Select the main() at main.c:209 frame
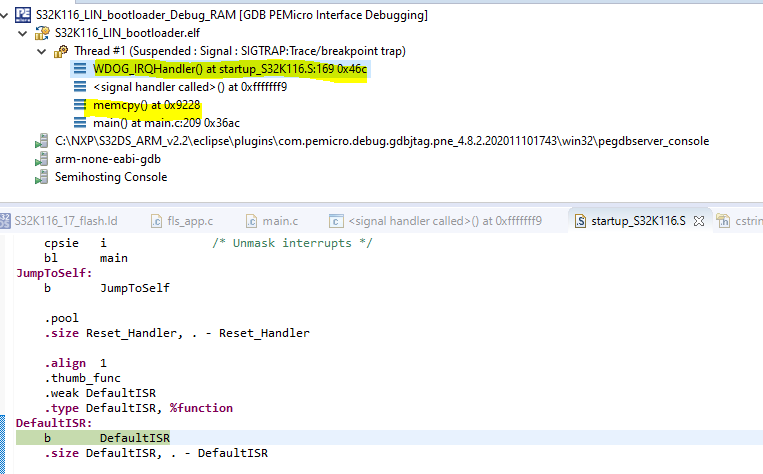 tap(166, 123)
